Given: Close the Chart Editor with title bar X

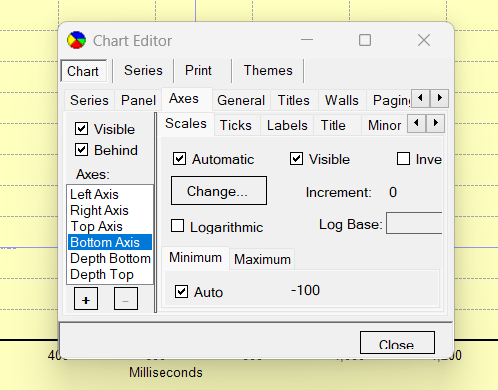Looking at the screenshot, I should point(424,40).
